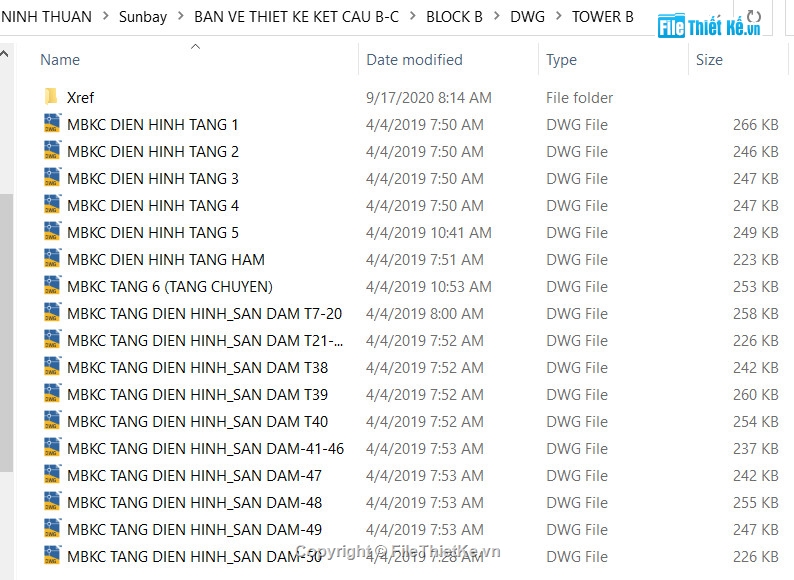Click the refresh icon beside the address bar

pos(754,17)
